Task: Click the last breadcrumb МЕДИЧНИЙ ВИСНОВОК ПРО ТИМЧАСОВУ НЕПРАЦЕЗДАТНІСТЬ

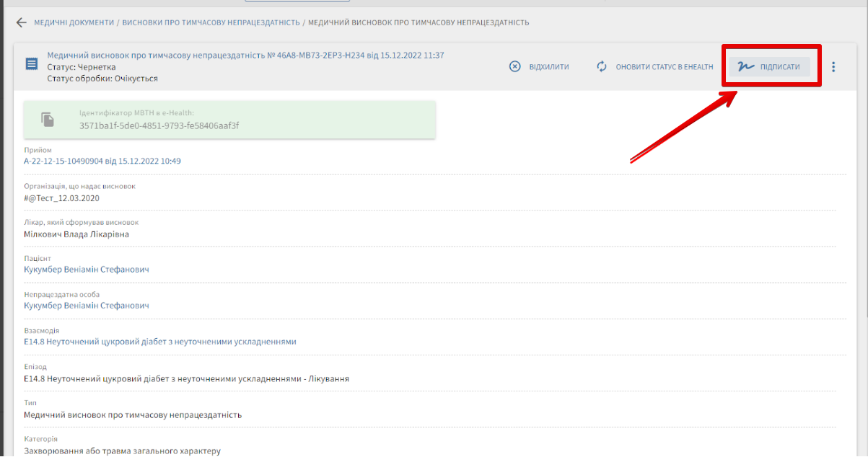Action: click(x=418, y=22)
